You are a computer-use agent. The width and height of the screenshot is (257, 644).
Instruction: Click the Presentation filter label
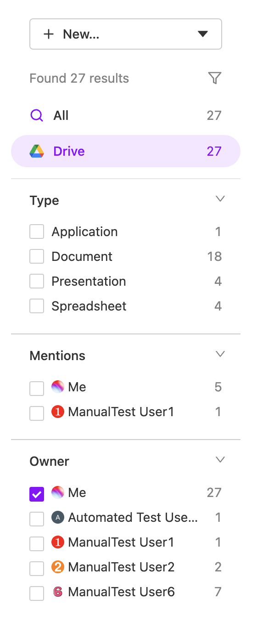coord(89,281)
